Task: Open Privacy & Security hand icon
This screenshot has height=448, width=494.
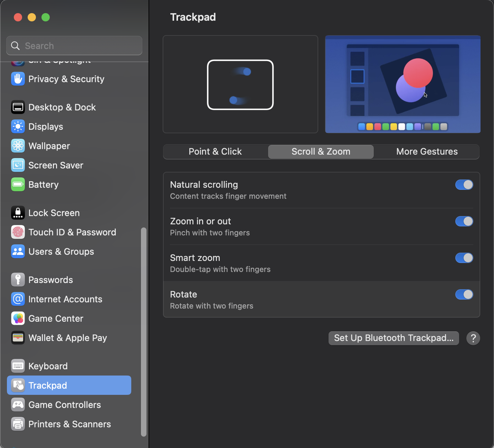Action: pos(18,79)
